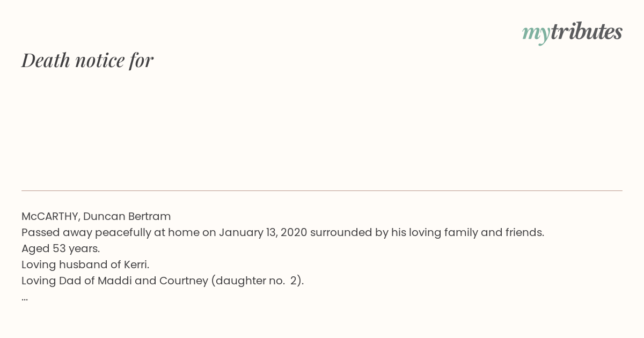Viewport: 644px width, 338px height.
Task: Click the "Aged 53 years." line
Action: click(x=61, y=249)
